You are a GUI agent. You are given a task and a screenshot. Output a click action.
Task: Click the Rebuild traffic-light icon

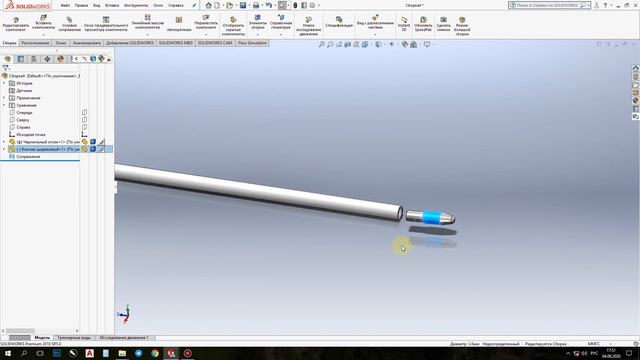pyautogui.click(x=295, y=5)
